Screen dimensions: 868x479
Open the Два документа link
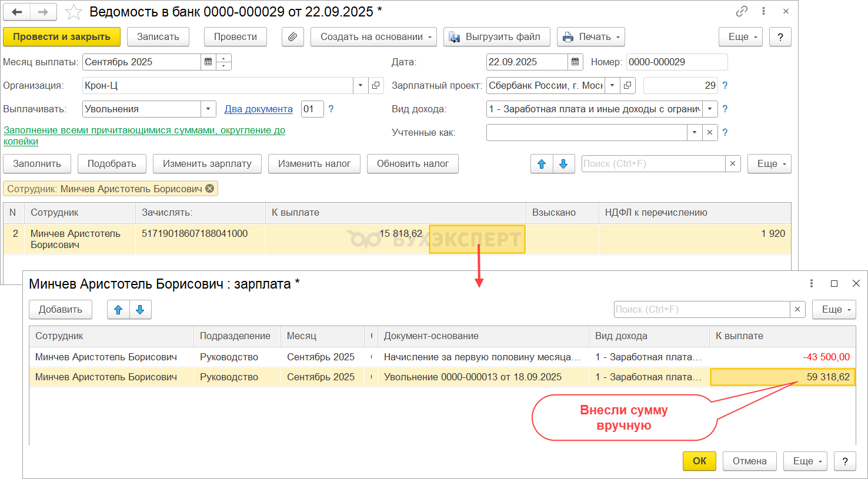pos(259,109)
